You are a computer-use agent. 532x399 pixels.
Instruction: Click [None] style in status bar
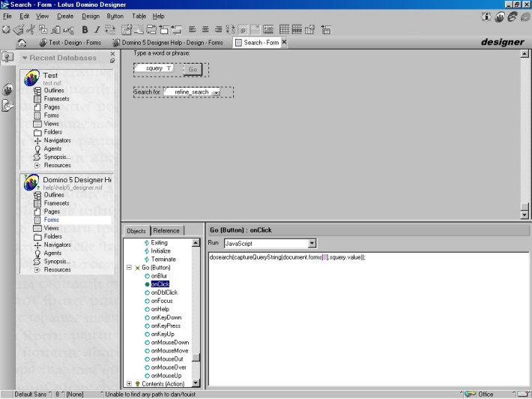coord(75,394)
